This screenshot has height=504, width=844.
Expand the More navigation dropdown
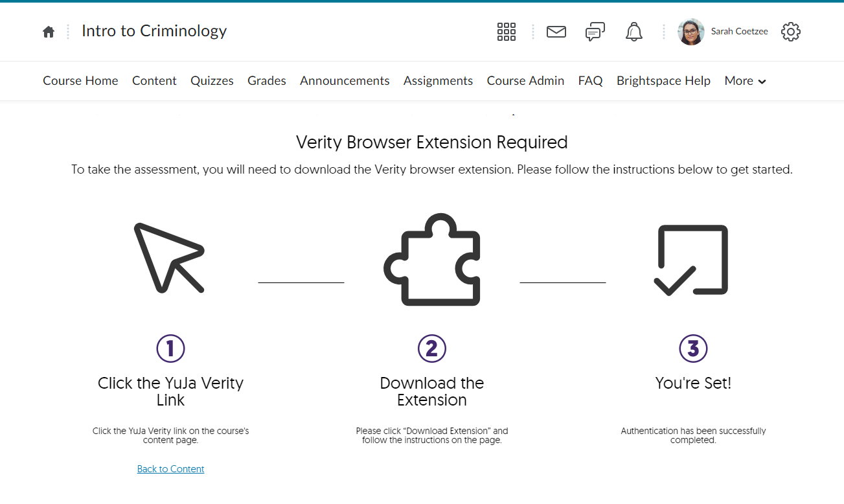[745, 81]
